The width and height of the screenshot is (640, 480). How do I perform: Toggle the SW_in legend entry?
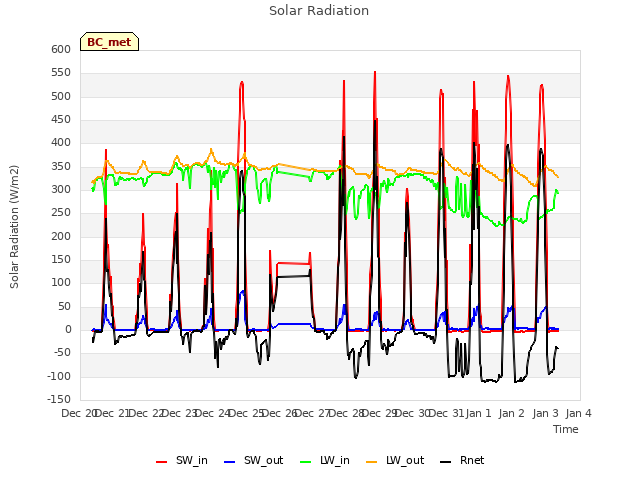click(x=182, y=460)
